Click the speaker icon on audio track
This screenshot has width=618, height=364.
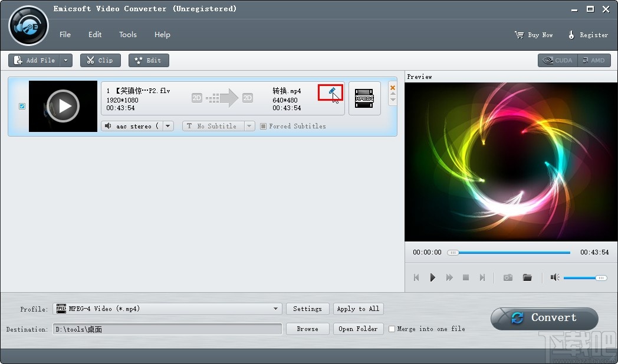pyautogui.click(x=108, y=126)
